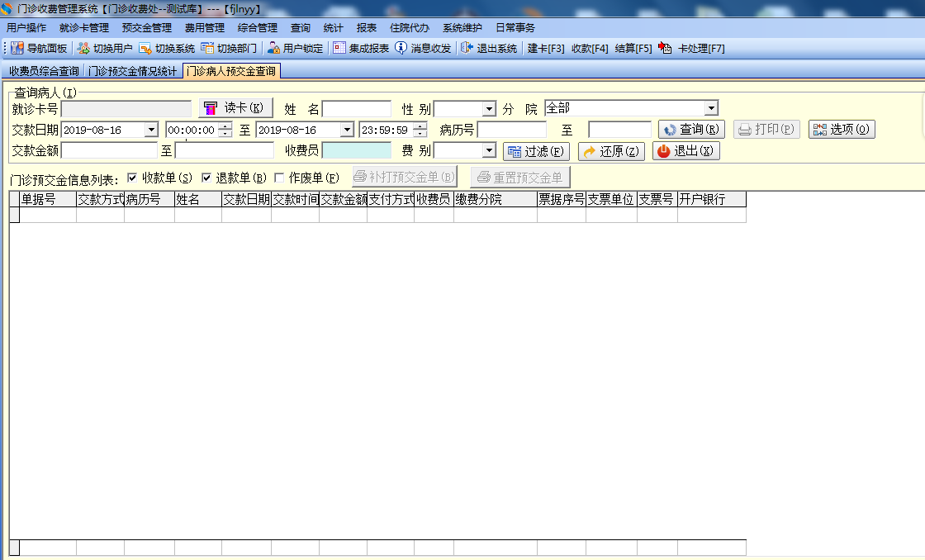Open the 系统维护 menu

(x=462, y=28)
